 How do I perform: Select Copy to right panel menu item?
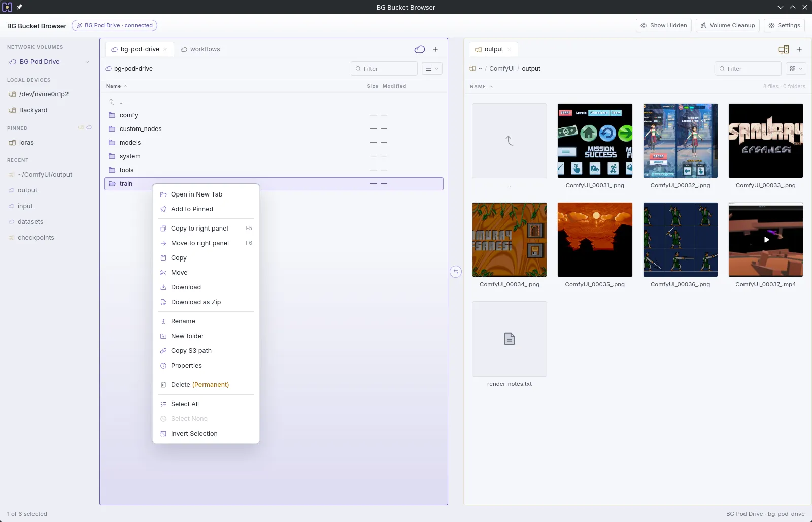point(206,229)
